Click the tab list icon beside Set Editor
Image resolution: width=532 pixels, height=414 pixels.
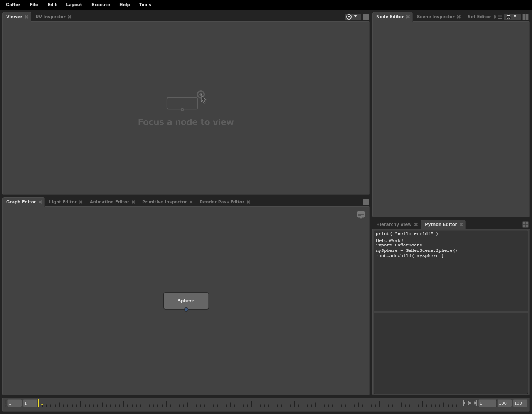pos(500,17)
